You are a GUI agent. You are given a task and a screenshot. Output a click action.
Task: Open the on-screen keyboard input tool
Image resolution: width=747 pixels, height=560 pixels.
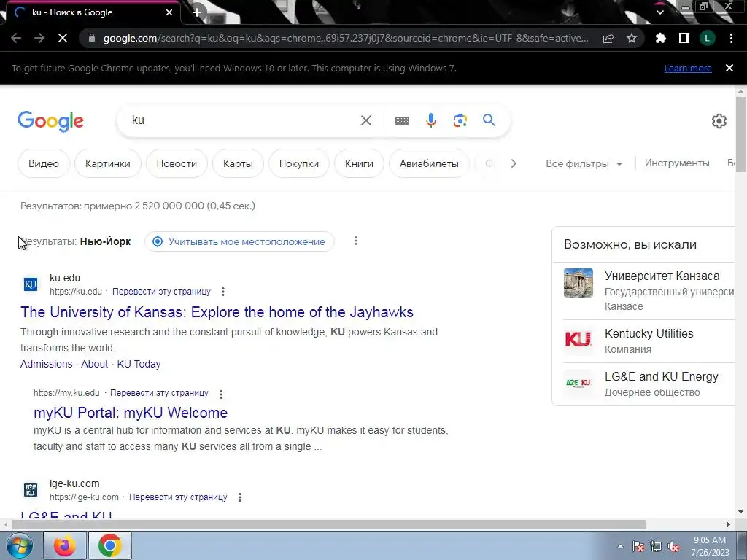pyautogui.click(x=402, y=120)
